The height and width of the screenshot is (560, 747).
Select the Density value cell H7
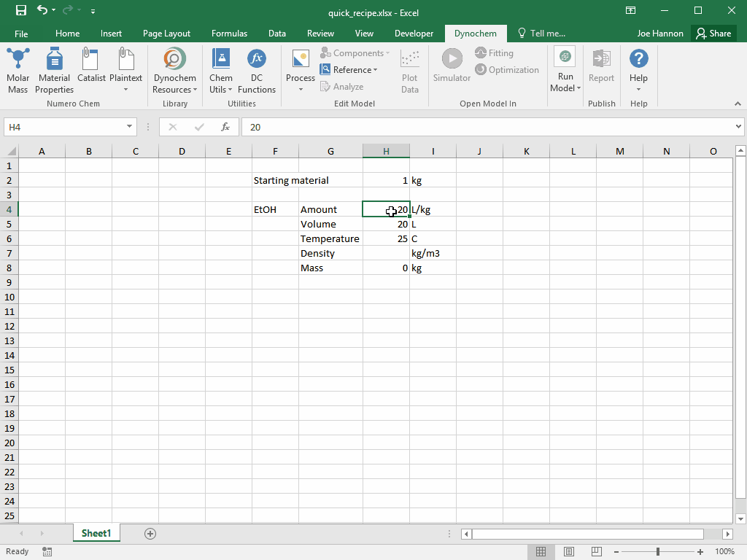point(386,254)
